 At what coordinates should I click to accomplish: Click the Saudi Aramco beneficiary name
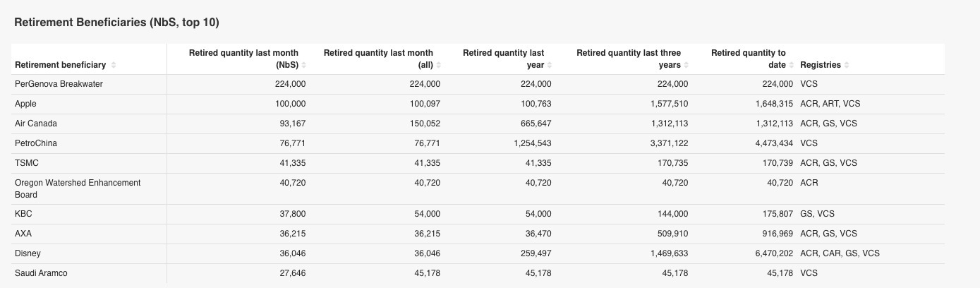[41, 273]
